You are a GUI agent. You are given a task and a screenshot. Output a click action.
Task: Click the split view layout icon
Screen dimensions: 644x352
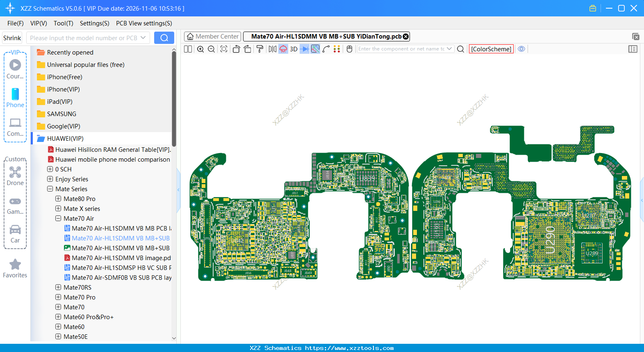(x=188, y=49)
